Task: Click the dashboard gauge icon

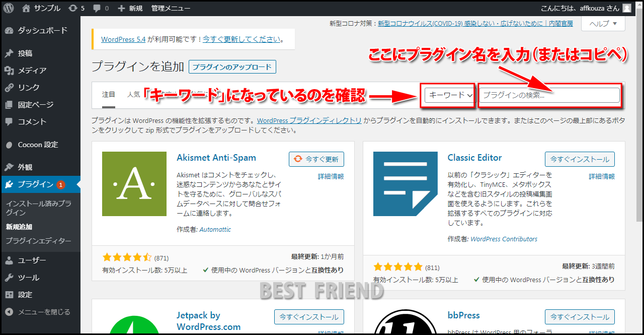Action: coord(9,31)
